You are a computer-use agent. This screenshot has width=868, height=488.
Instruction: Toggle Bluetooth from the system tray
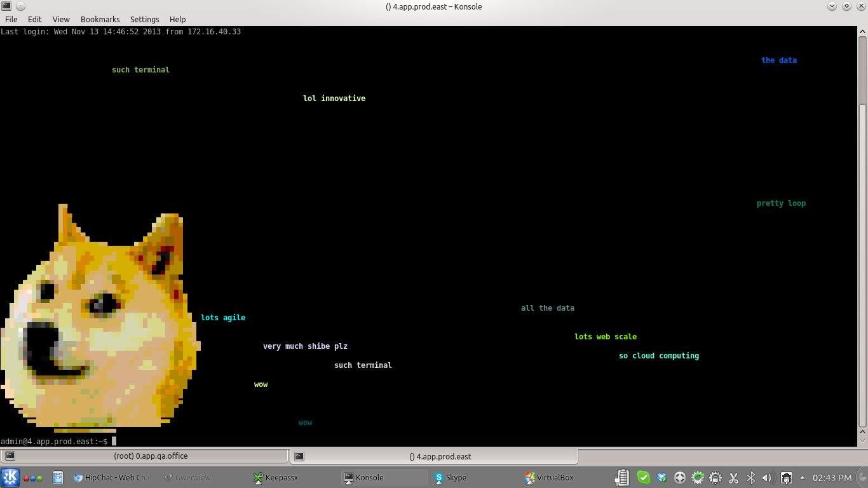point(750,477)
